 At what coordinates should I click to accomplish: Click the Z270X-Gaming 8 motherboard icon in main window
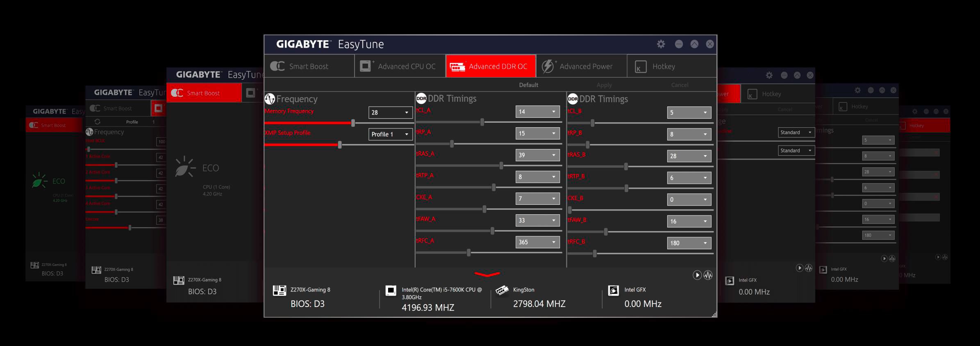coord(280,290)
